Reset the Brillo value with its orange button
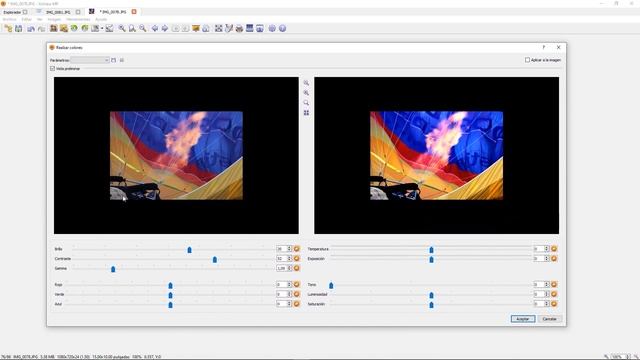The image size is (640, 360). point(297,249)
